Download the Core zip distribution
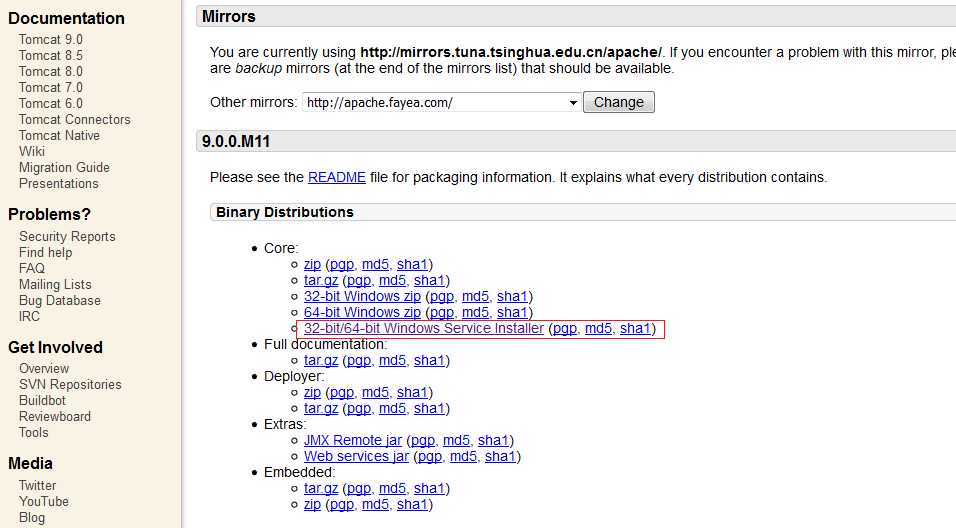The height and width of the screenshot is (528, 956). point(312,265)
